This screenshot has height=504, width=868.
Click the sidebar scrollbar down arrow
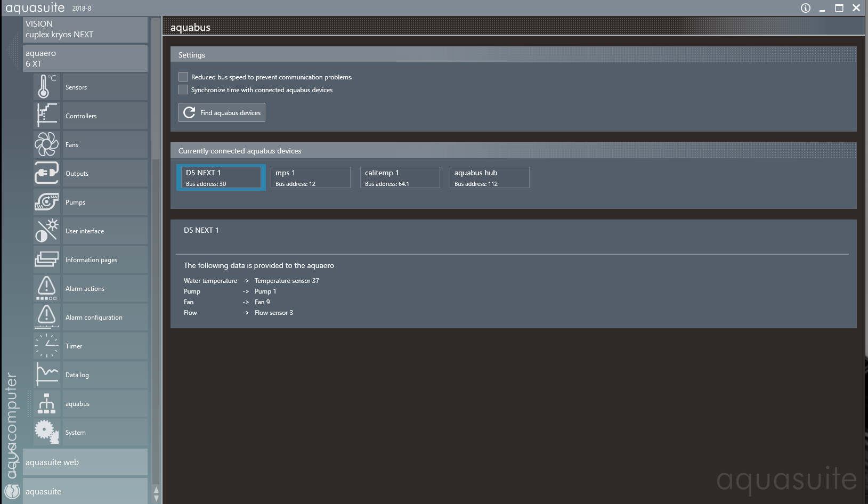click(x=156, y=498)
